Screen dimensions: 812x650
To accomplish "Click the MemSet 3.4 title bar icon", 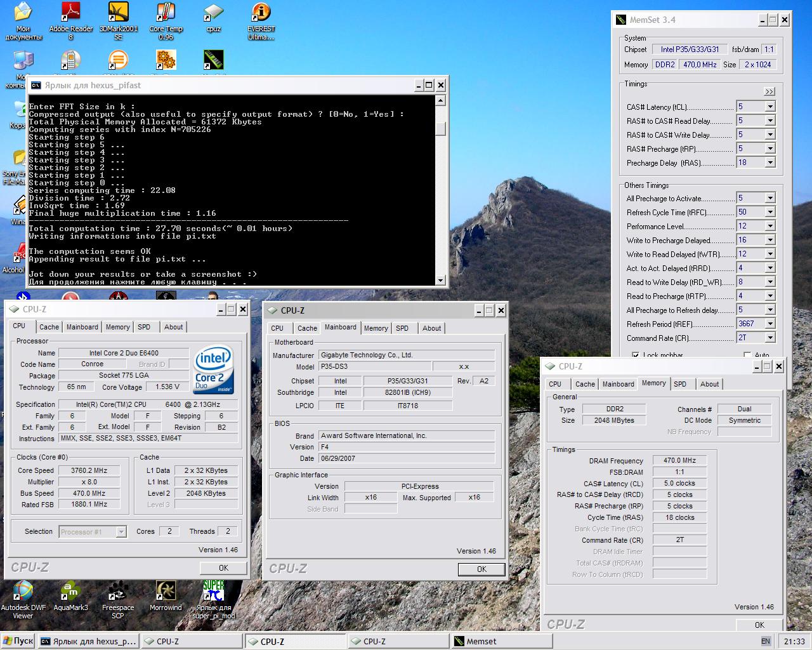I will pyautogui.click(x=621, y=20).
